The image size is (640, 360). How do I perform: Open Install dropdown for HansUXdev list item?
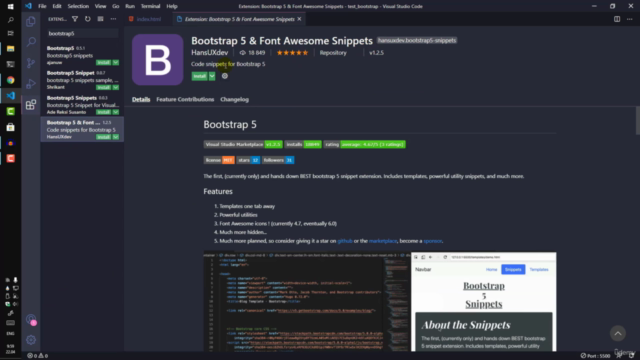point(116,137)
